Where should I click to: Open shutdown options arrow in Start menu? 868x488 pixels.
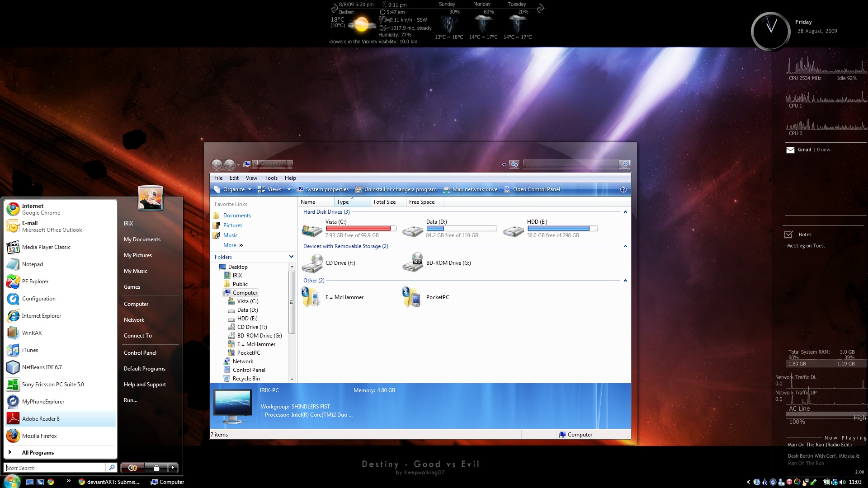click(173, 468)
